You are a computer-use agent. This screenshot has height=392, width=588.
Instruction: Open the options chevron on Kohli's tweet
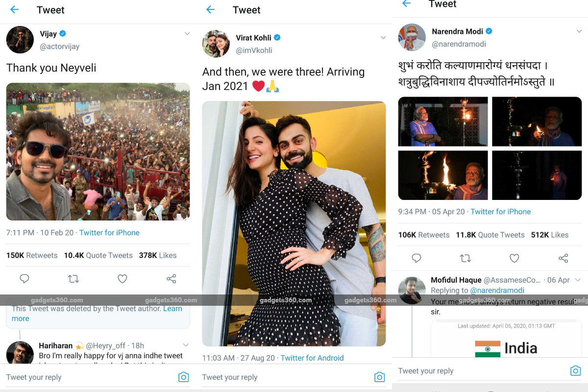383,37
